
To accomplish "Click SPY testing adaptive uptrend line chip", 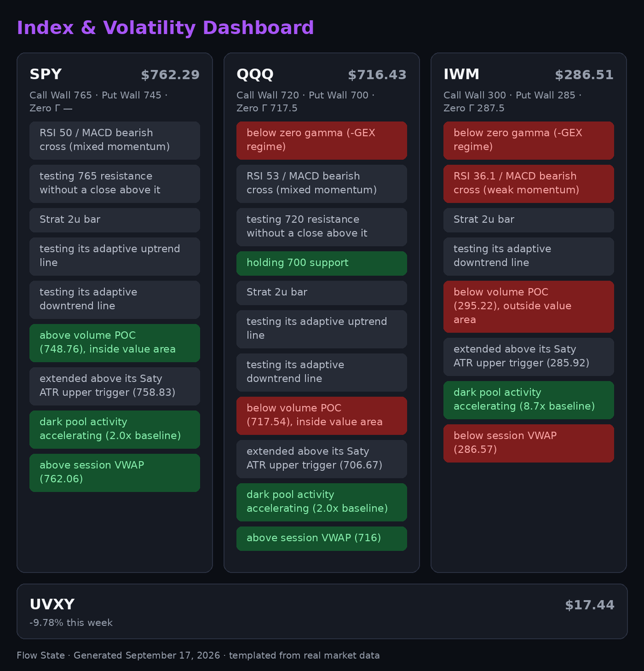I will [115, 256].
